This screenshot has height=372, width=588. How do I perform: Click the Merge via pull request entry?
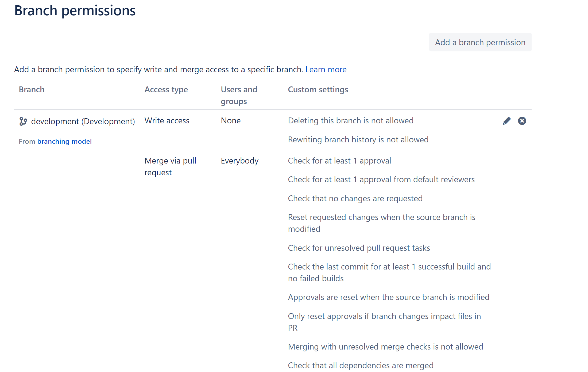(170, 166)
